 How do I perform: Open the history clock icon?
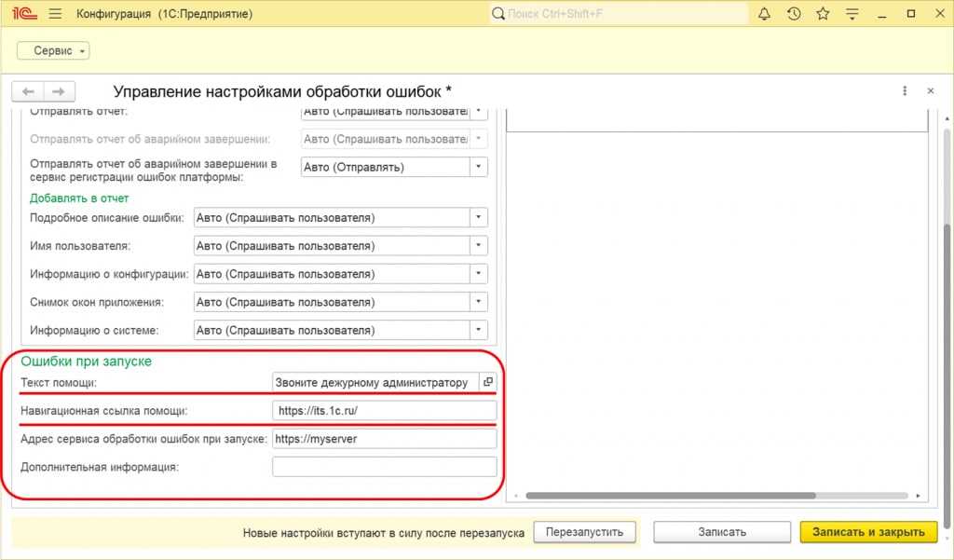[794, 14]
